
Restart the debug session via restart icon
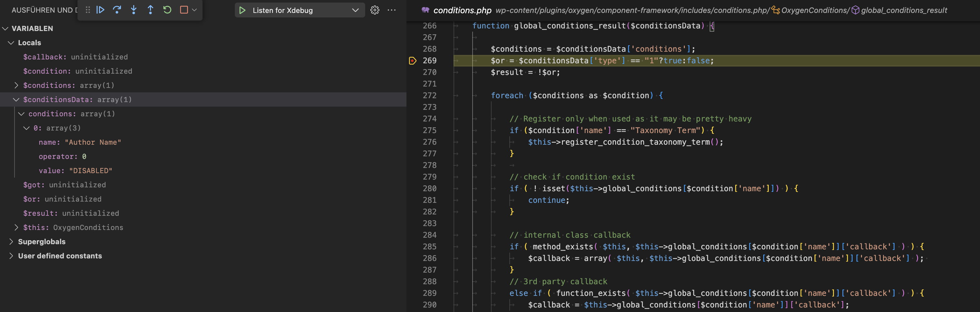(167, 10)
